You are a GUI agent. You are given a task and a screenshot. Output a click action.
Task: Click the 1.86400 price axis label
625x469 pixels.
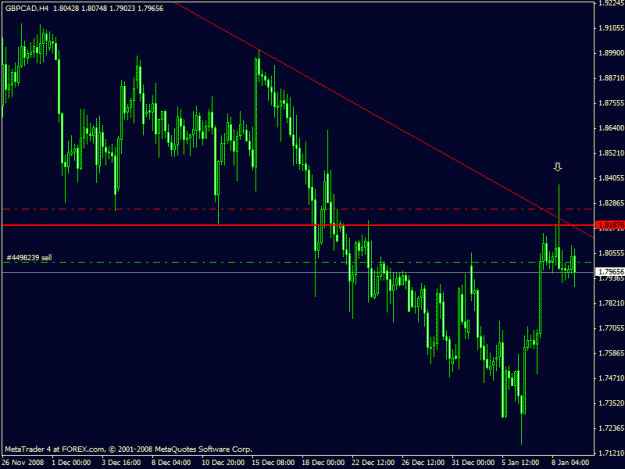(x=611, y=128)
